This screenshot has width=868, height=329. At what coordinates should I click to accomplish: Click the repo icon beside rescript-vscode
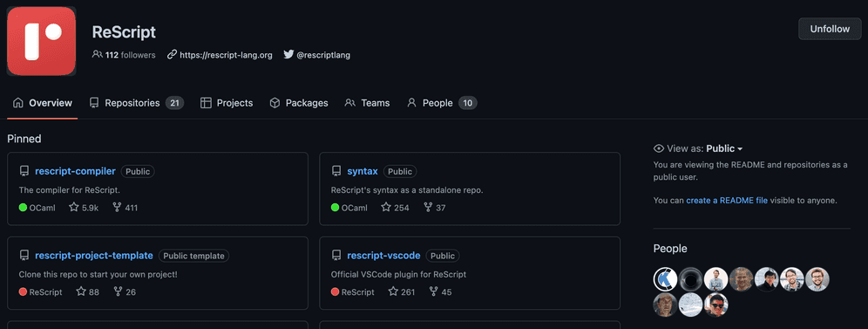336,256
